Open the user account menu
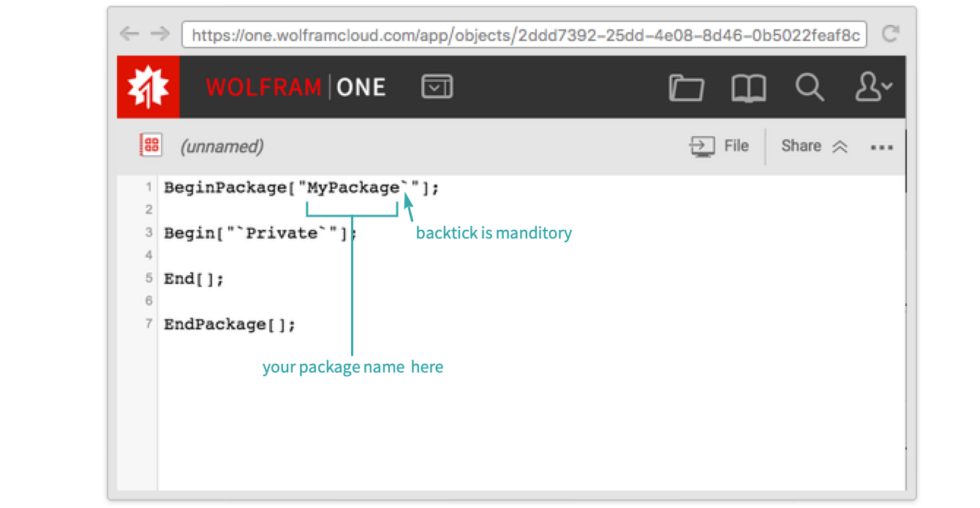The width and height of the screenshot is (980, 508). (x=873, y=87)
